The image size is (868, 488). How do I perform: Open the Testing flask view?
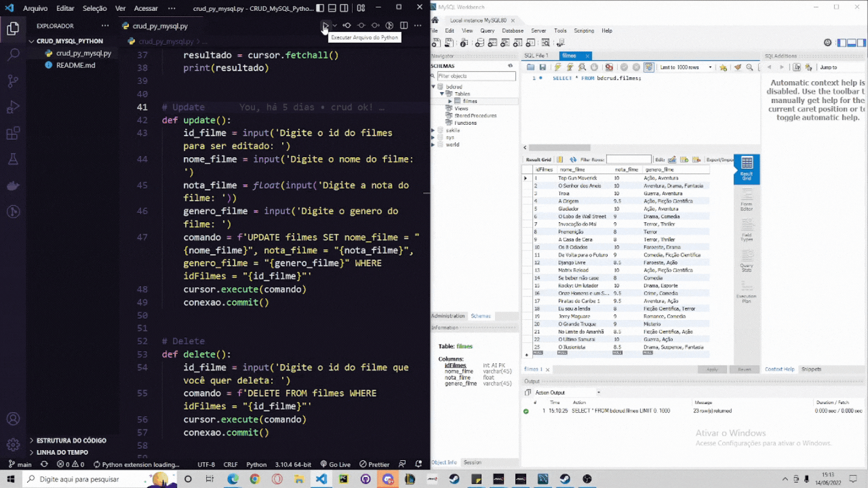coord(13,159)
